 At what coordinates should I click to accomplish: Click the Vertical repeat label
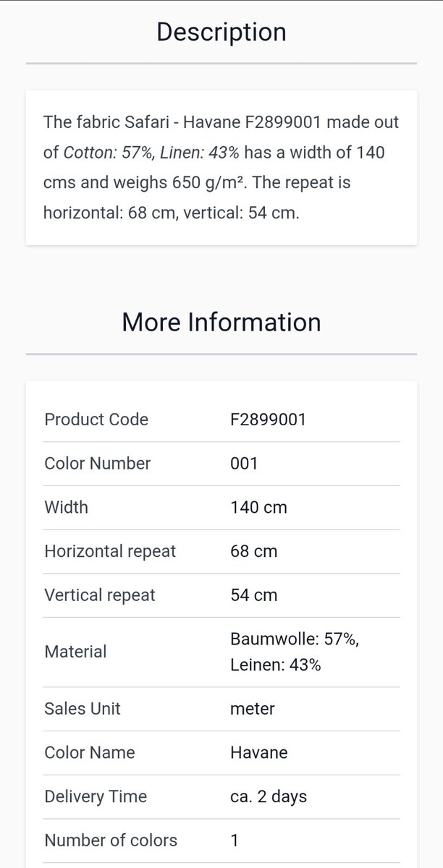[x=100, y=595]
